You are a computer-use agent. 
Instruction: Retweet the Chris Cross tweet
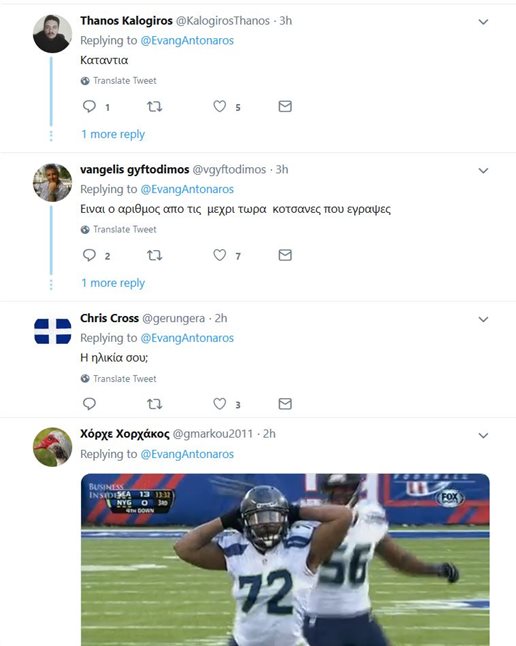[155, 404]
